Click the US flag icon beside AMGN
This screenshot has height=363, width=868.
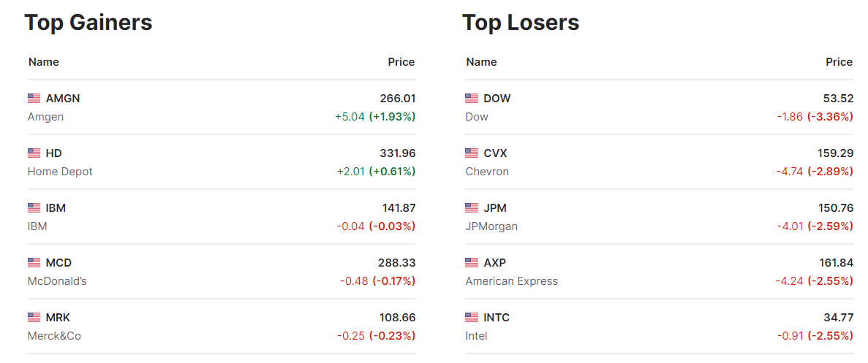(x=34, y=98)
